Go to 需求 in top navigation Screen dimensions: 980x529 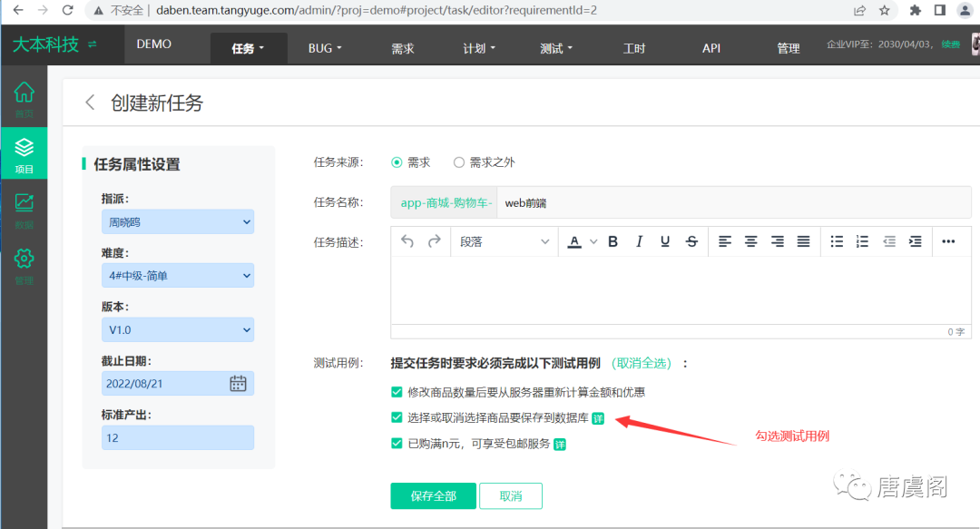point(403,48)
